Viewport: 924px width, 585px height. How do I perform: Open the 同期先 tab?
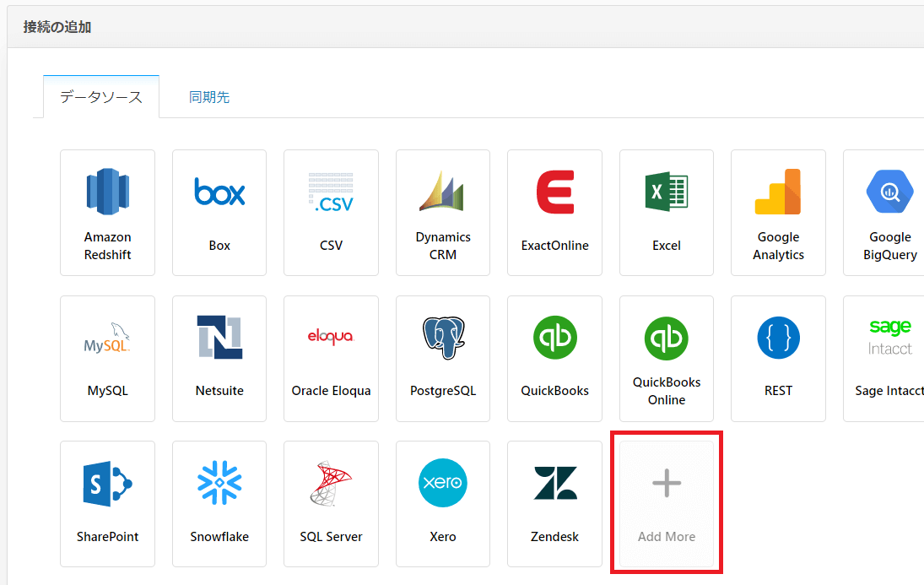(x=209, y=97)
